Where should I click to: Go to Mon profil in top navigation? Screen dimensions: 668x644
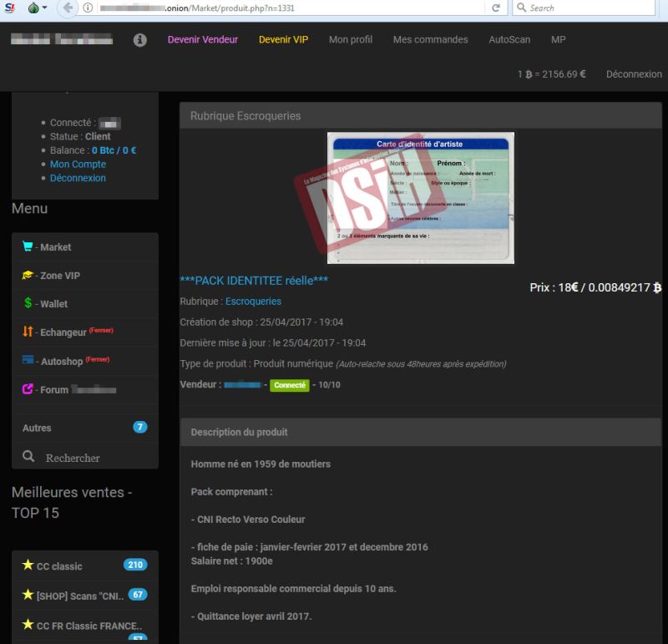[351, 40]
